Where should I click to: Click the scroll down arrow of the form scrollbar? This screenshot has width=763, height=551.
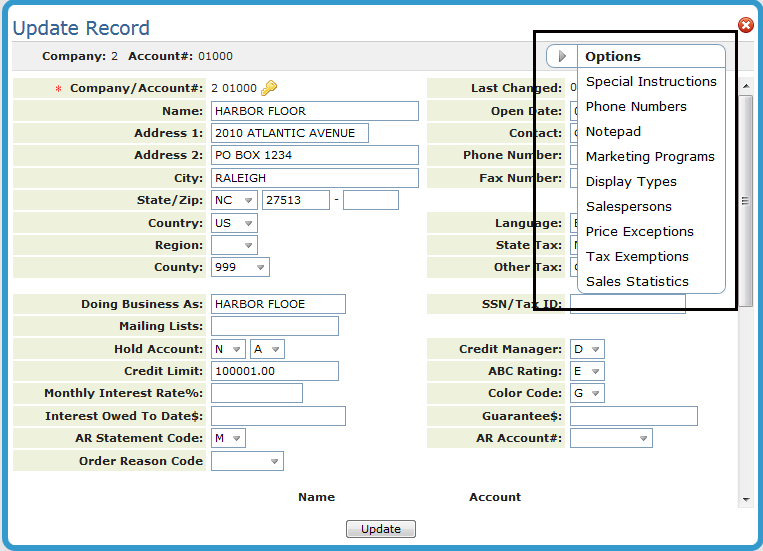click(746, 499)
